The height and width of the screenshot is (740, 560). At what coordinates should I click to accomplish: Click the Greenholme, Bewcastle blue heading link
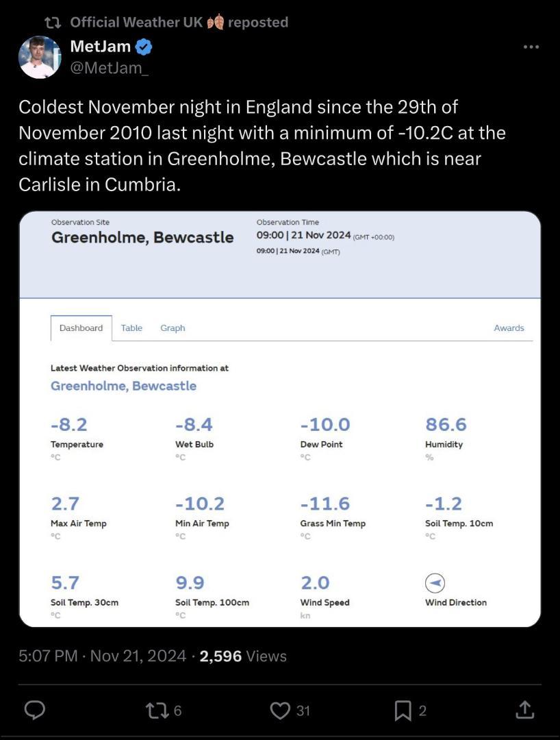click(123, 386)
